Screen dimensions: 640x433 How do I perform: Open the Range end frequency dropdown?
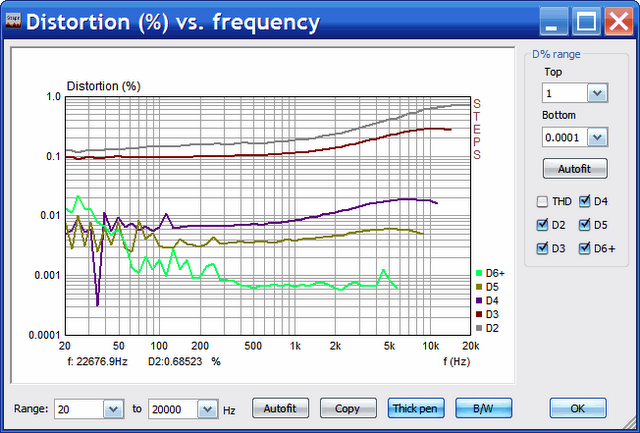tap(207, 408)
